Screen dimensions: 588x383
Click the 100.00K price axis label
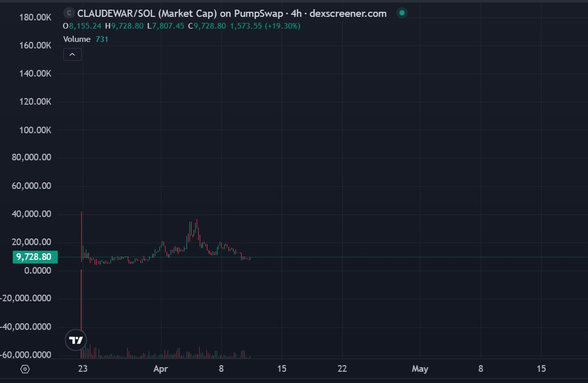click(35, 130)
